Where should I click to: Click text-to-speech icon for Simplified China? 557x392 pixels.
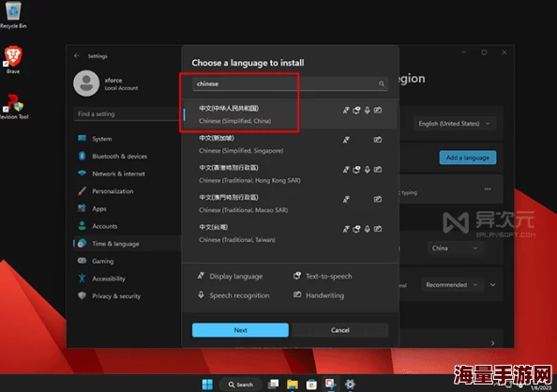[x=356, y=110]
